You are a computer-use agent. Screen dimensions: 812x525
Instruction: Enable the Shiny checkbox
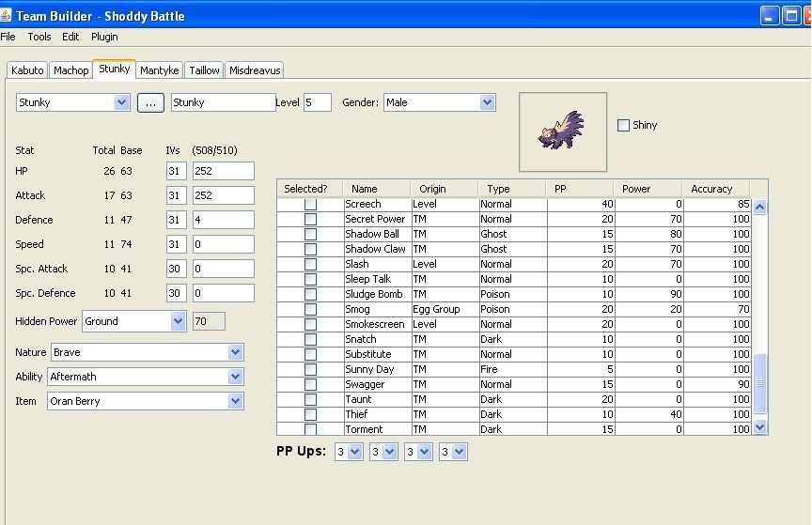(623, 126)
